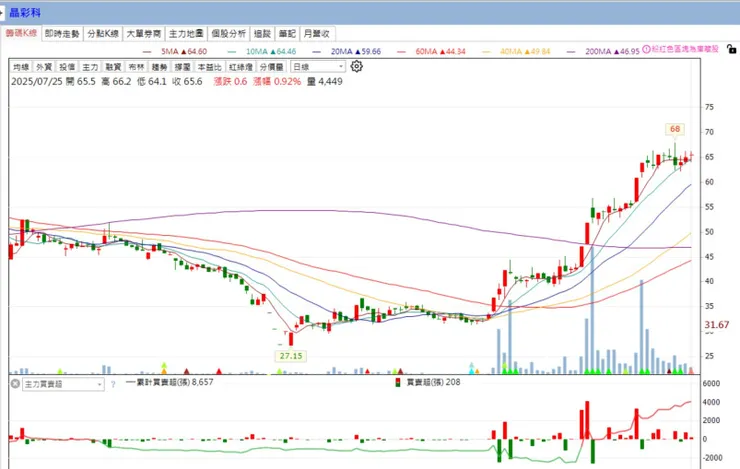Click the 晶彩科 stock title

[25, 13]
